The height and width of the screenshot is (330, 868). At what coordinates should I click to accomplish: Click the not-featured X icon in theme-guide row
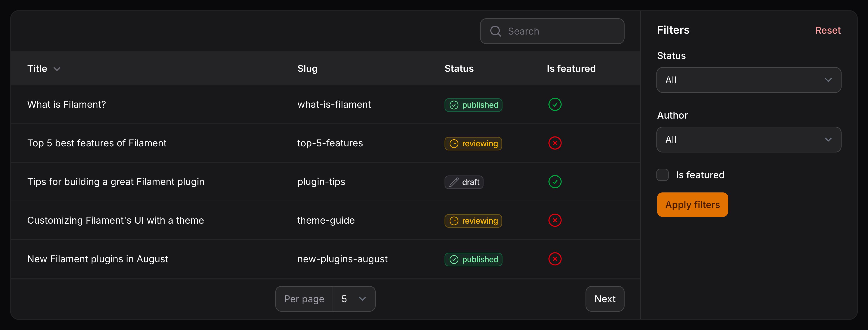[555, 220]
